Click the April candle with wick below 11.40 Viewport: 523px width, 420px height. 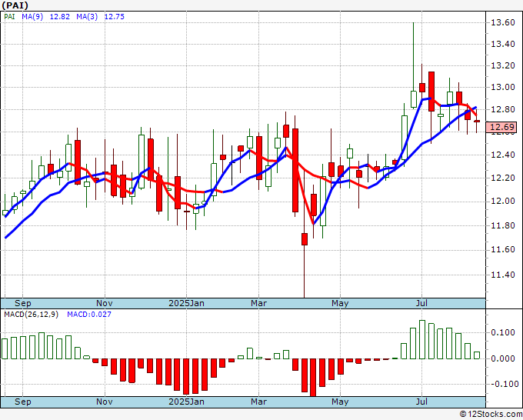(305, 239)
